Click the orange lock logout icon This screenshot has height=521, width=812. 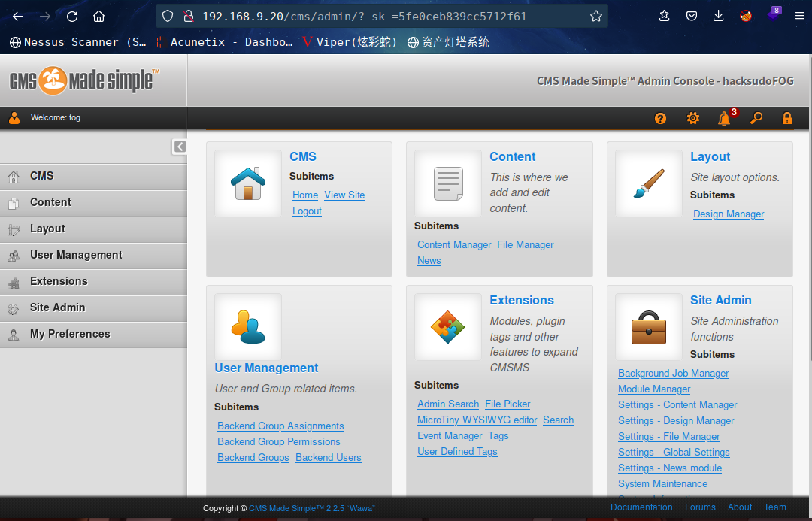pos(787,118)
